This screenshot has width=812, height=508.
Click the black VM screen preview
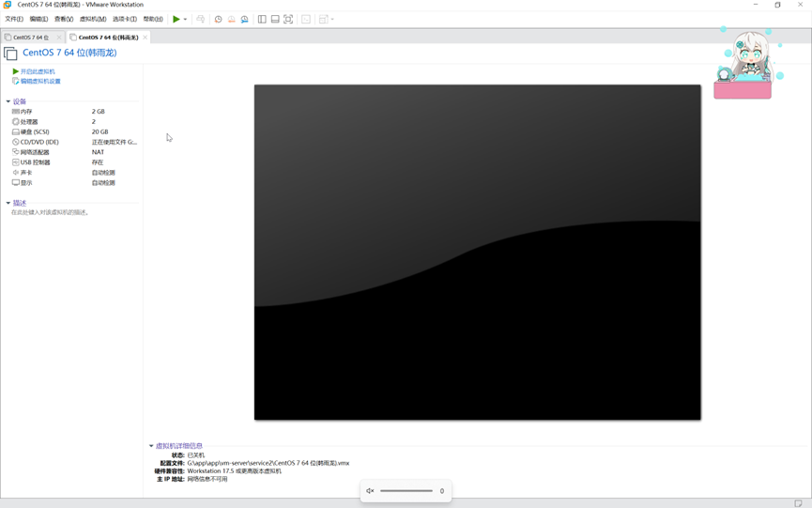click(x=478, y=253)
